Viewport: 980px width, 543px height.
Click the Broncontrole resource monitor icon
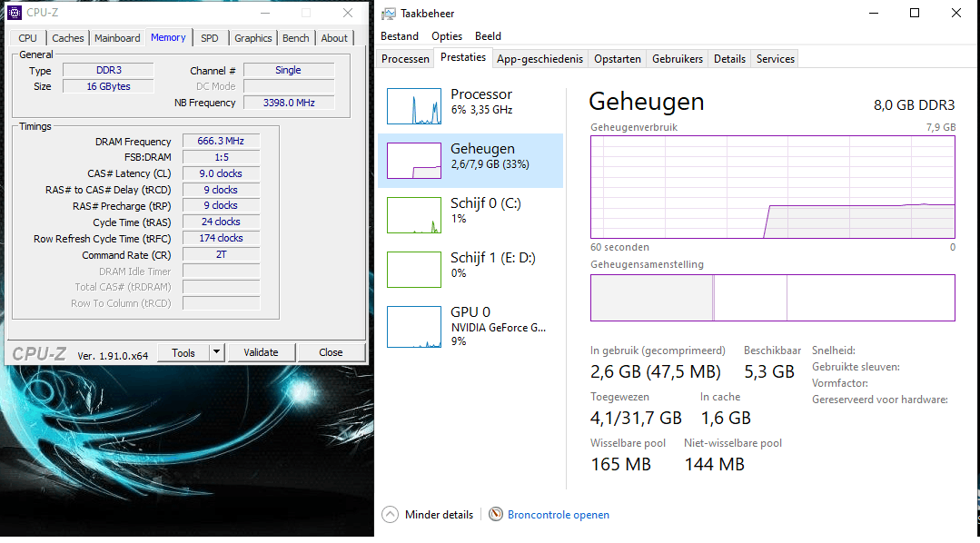coord(496,515)
